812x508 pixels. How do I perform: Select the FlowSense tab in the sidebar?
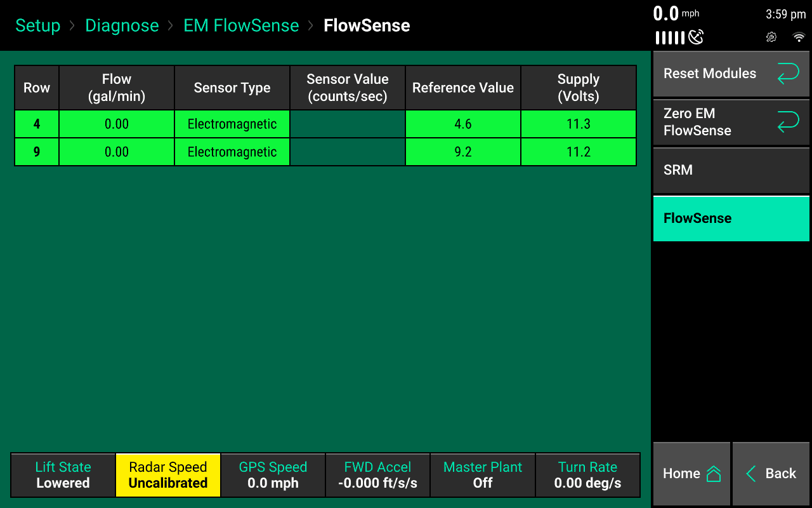point(731,218)
